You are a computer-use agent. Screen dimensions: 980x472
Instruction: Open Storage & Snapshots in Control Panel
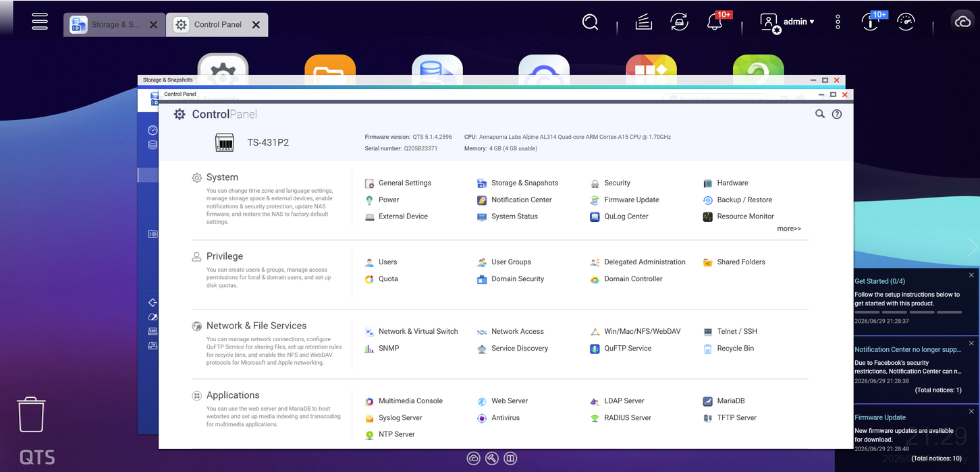pyautogui.click(x=518, y=183)
